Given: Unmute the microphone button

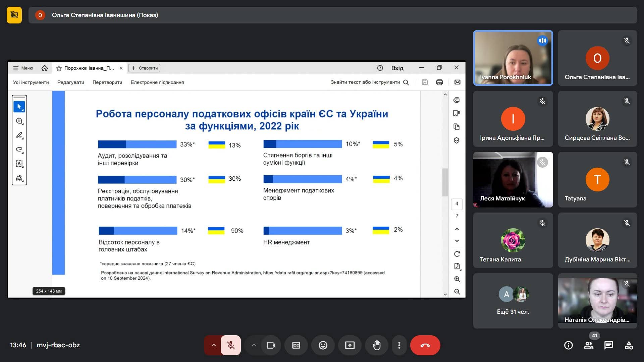Looking at the screenshot, I should coord(230,345).
